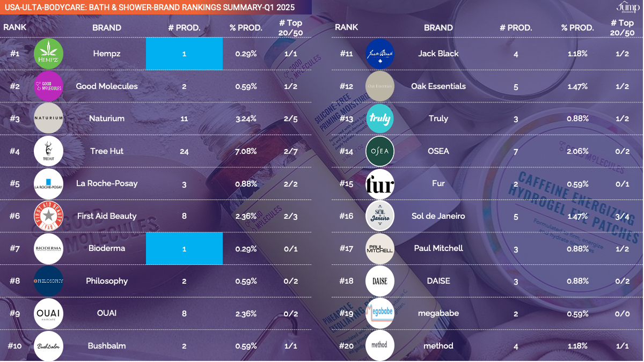
Task: Select the Hempz highlighted blue product cell
Action: 184,54
